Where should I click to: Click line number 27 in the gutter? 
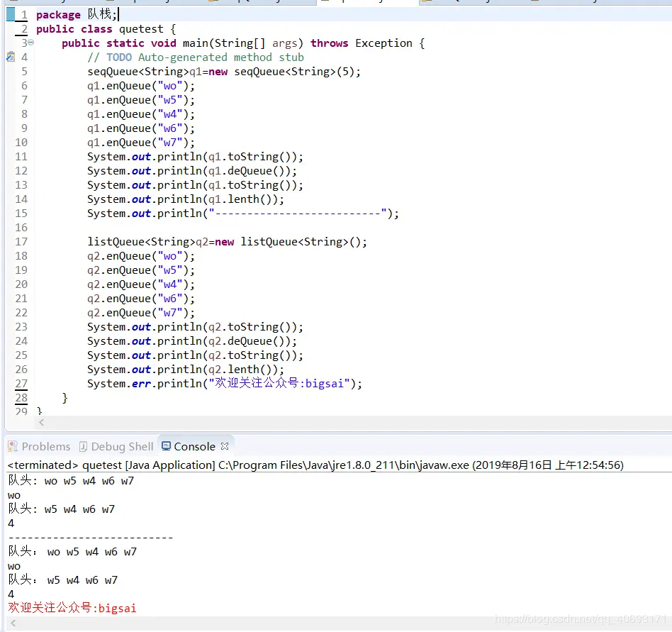click(x=21, y=383)
